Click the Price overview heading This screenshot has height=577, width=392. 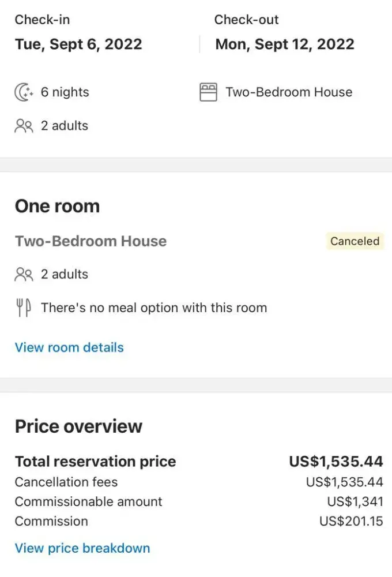(x=78, y=426)
